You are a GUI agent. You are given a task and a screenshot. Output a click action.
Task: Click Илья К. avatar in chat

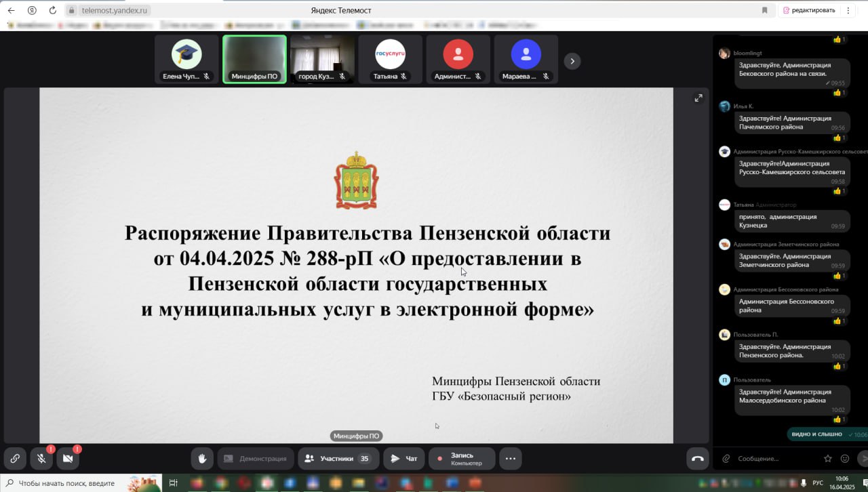click(x=724, y=106)
